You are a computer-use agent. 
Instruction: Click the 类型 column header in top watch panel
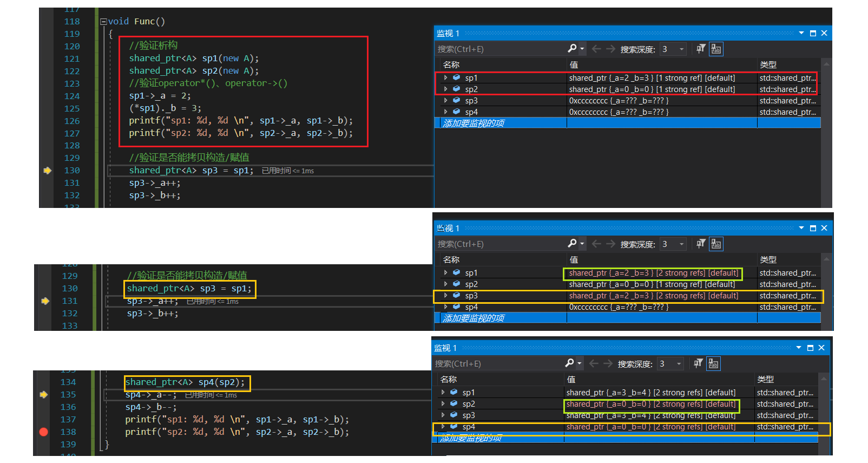[768, 64]
